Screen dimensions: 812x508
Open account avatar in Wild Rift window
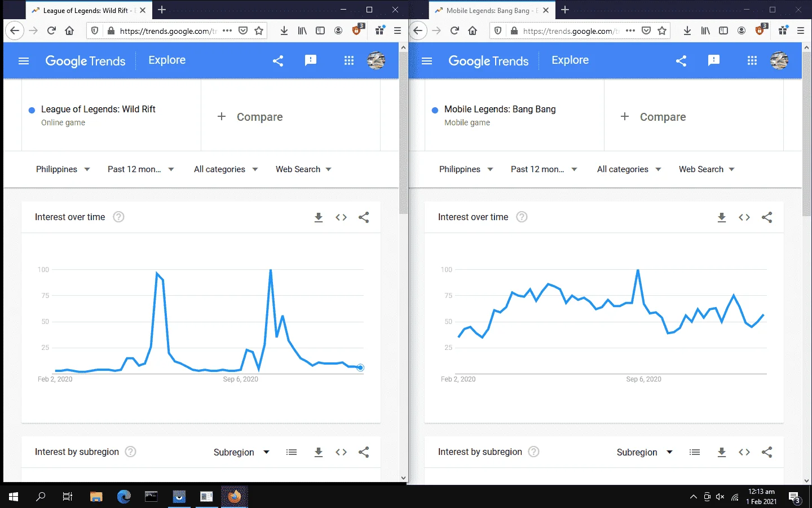(376, 60)
